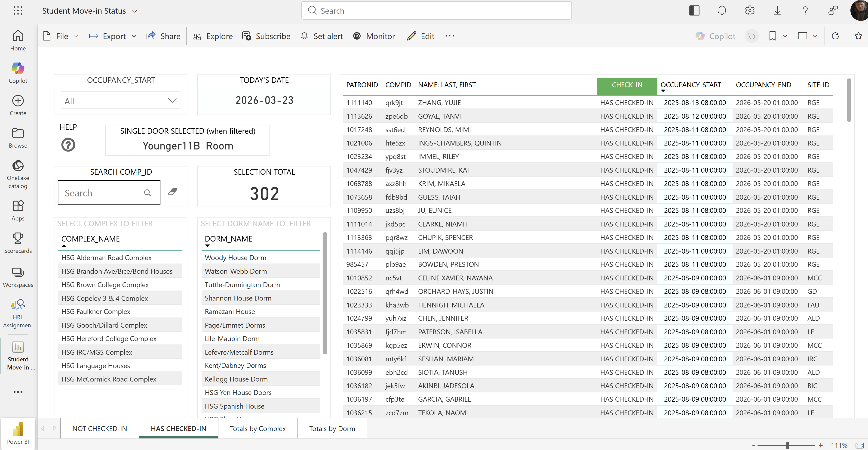Toggle the navigation pane layout icon
This screenshot has width=868, height=450.
point(694,10)
